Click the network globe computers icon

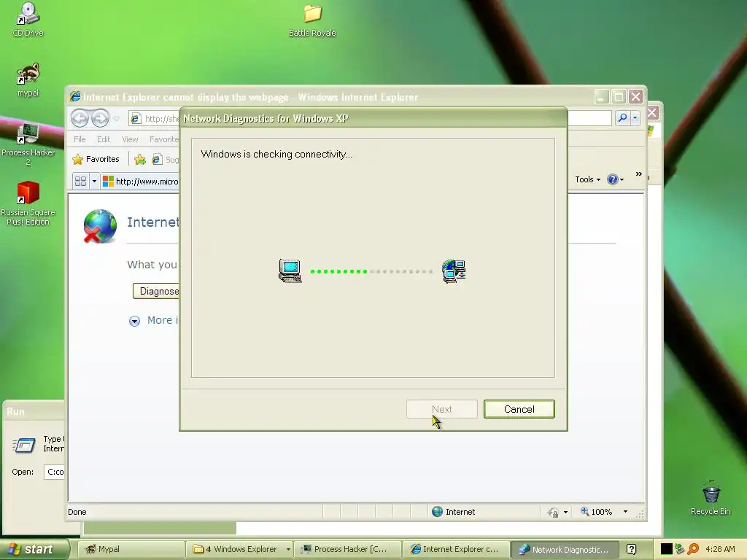[454, 271]
